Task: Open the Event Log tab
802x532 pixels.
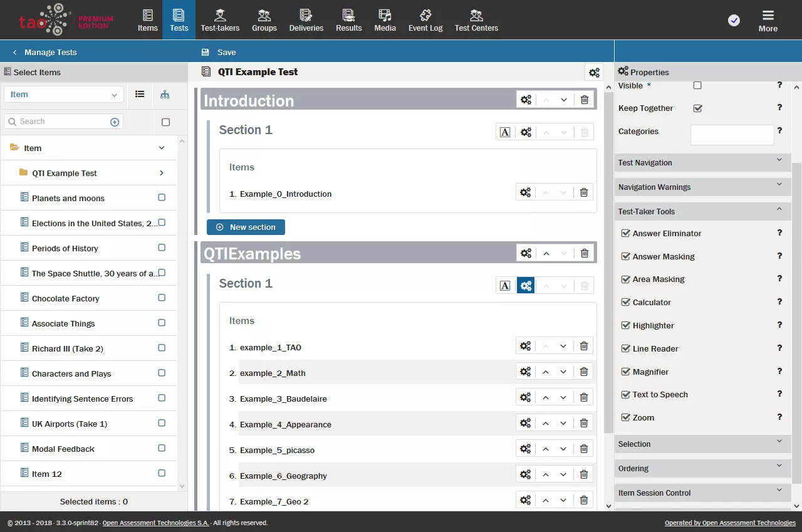Action: pos(425,20)
